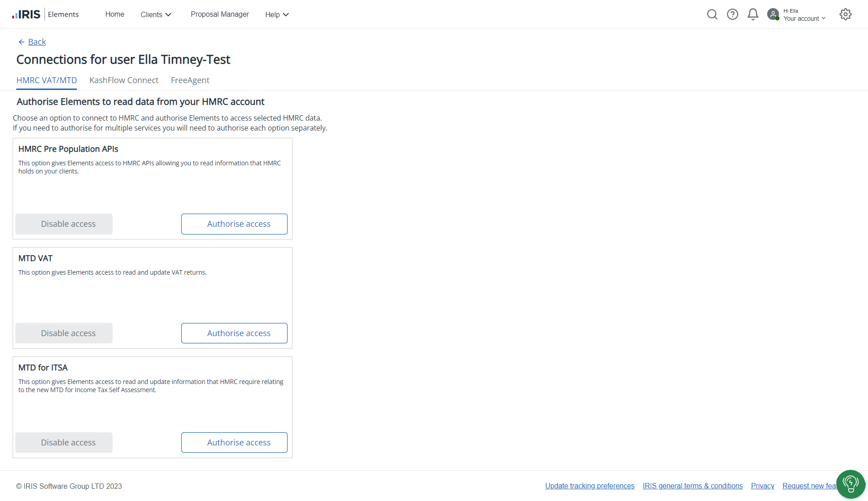Authorise access for MTD VAT
This screenshot has height=501, width=868.
point(234,333)
